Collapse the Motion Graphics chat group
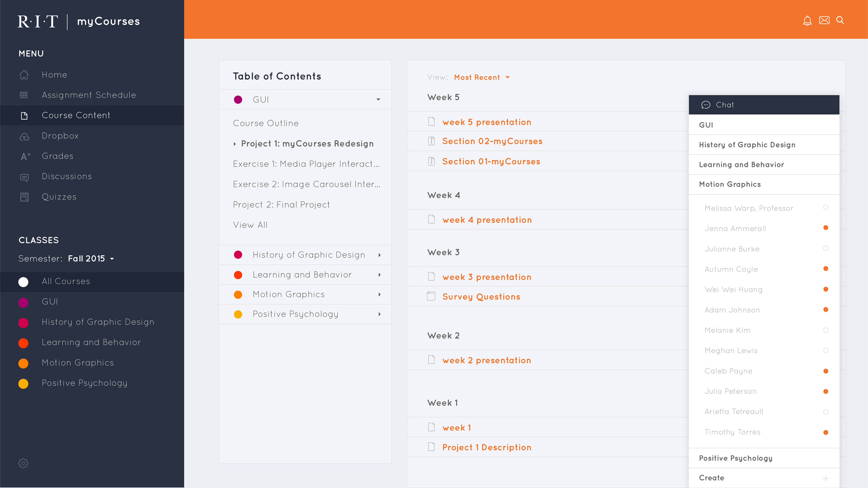 coord(764,184)
